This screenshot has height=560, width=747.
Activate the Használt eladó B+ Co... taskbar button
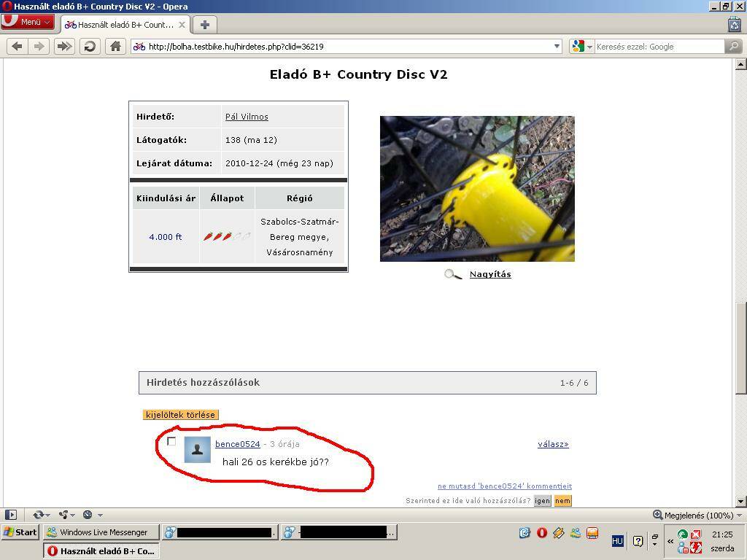[102, 551]
